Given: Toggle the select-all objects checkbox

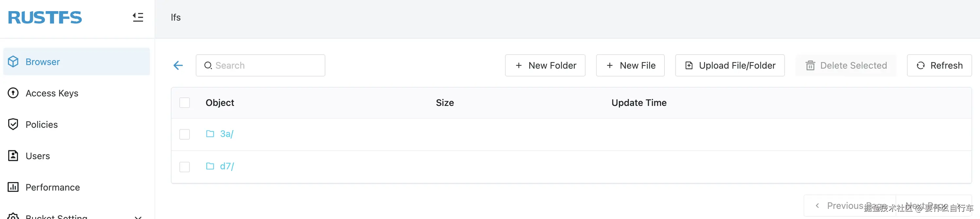Looking at the screenshot, I should tap(185, 103).
